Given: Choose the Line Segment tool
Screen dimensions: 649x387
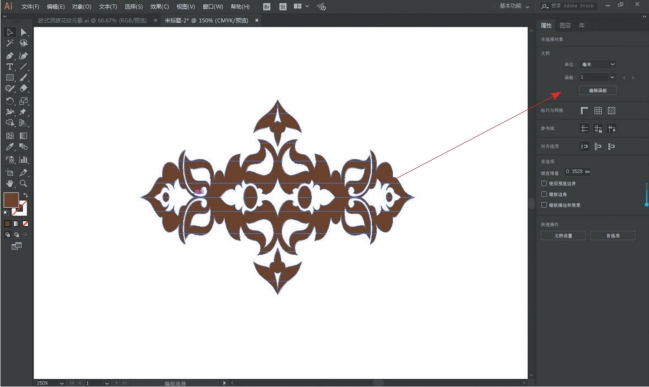Looking at the screenshot, I should pyautogui.click(x=24, y=66).
